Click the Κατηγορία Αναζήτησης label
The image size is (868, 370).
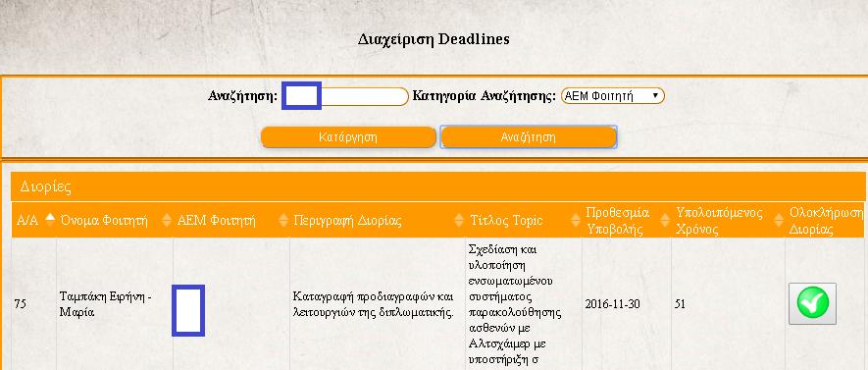(484, 95)
